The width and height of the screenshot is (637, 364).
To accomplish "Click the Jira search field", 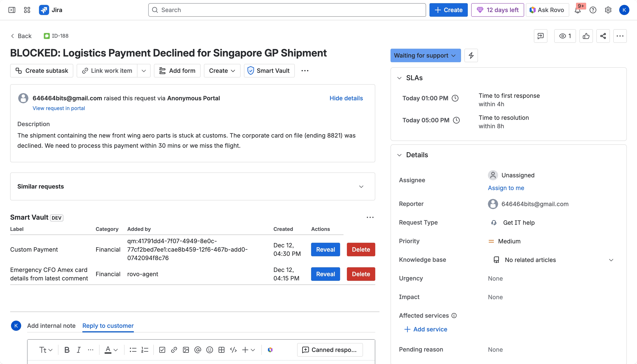I will click(x=287, y=10).
